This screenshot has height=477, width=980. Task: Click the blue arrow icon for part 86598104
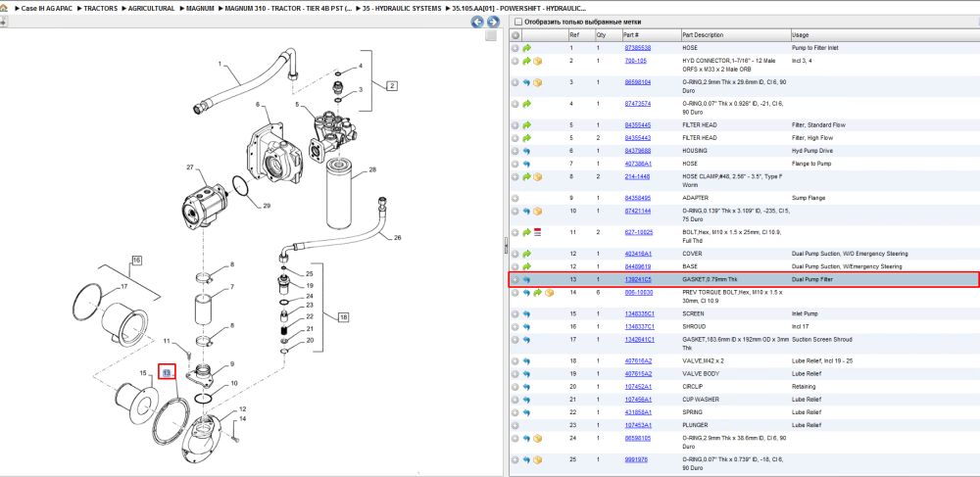pyautogui.click(x=527, y=82)
